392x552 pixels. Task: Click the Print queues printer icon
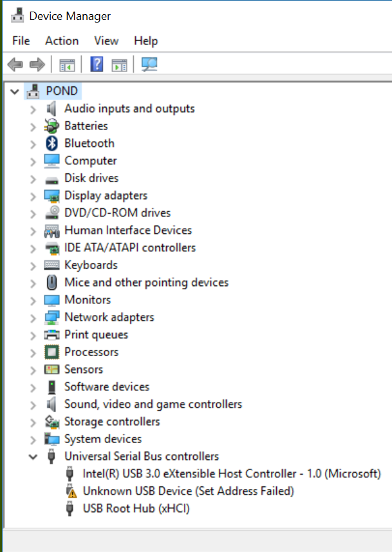point(51,334)
